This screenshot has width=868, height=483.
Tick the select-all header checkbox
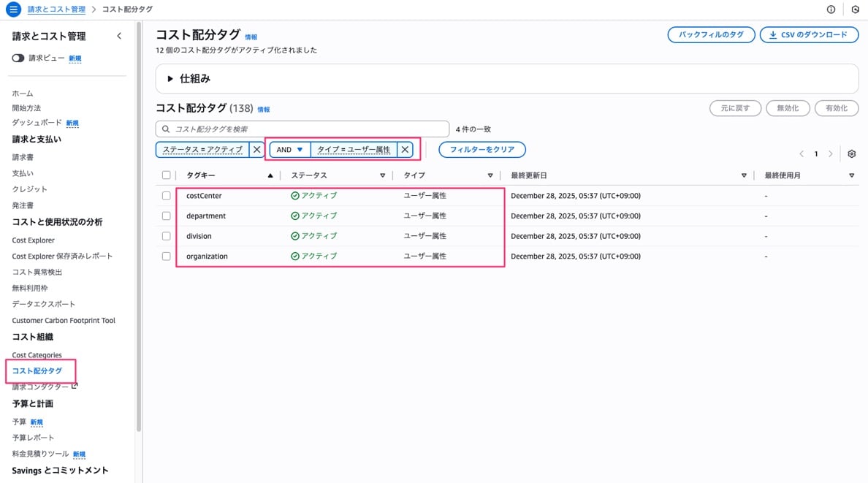(x=167, y=175)
